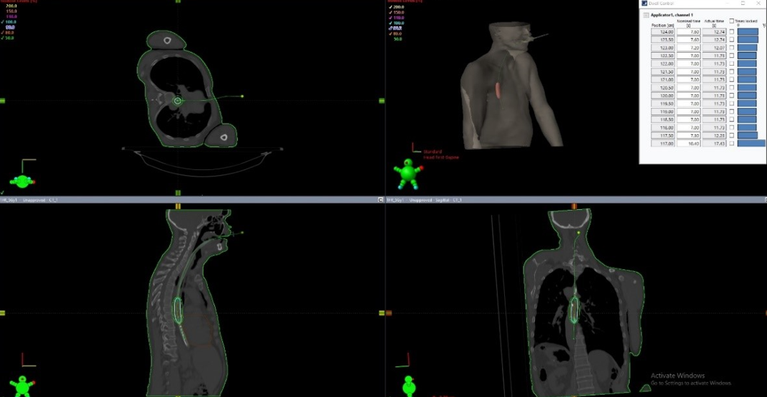Check the lock box in the 120.00 row
The image size is (767, 397).
tap(731, 95)
